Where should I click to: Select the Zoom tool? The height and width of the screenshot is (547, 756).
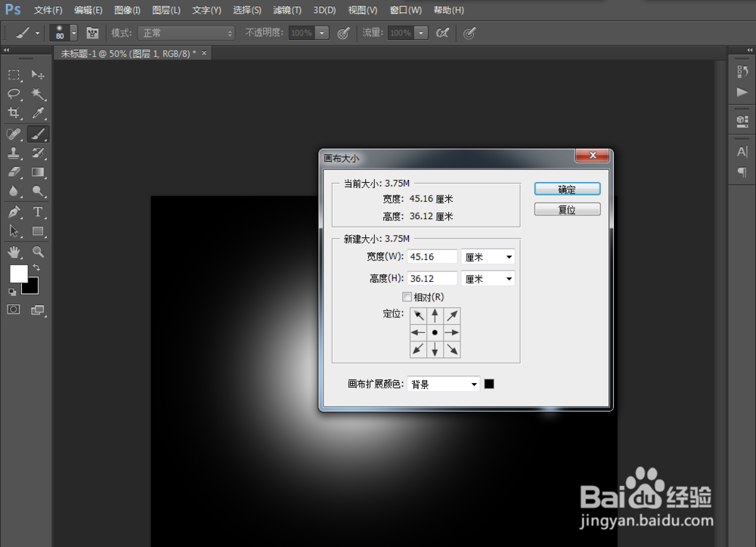click(x=38, y=252)
